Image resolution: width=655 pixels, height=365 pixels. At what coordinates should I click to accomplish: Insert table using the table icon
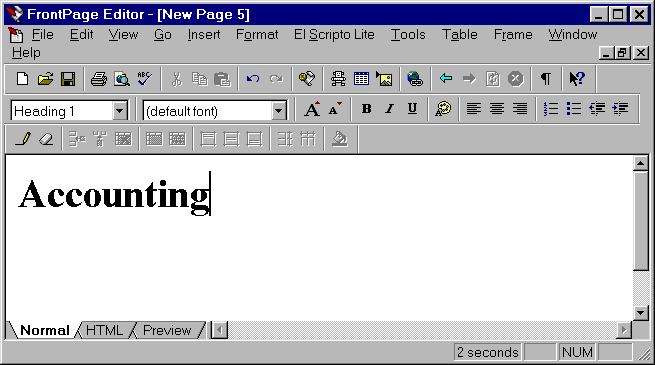(361, 79)
